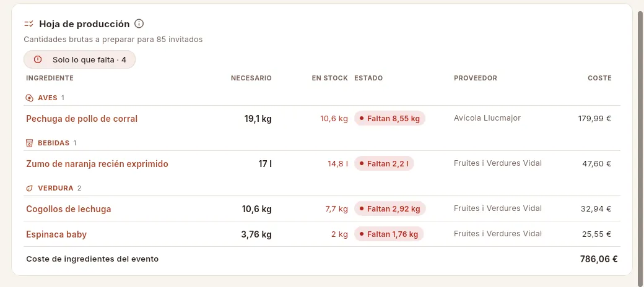
Task: Open Pechuga de pollo de corral ingredient
Action: pos(82,119)
